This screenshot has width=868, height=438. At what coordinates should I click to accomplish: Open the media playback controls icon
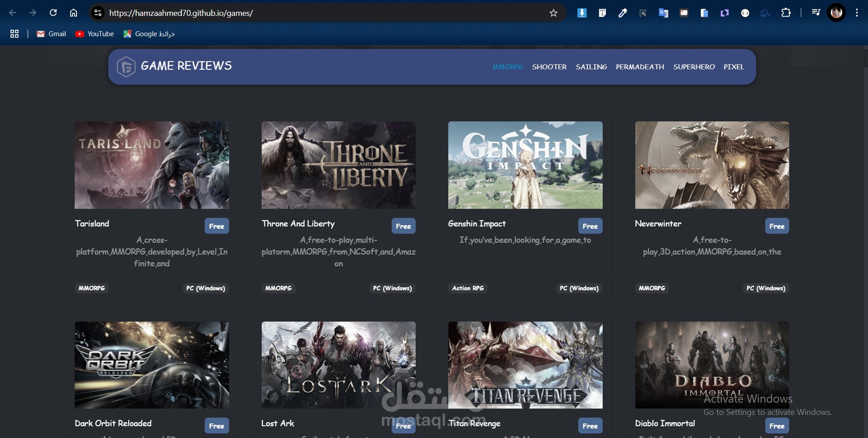point(816,13)
